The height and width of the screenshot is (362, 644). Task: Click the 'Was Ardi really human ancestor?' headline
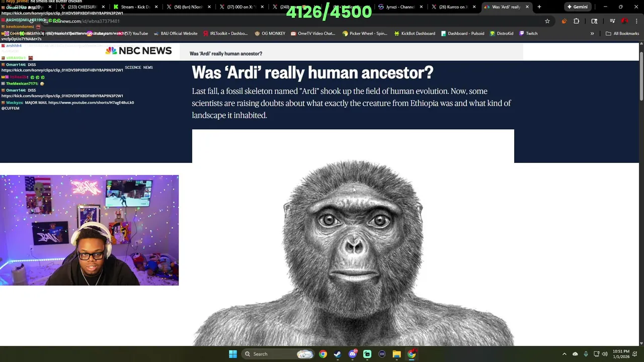tap(312, 73)
